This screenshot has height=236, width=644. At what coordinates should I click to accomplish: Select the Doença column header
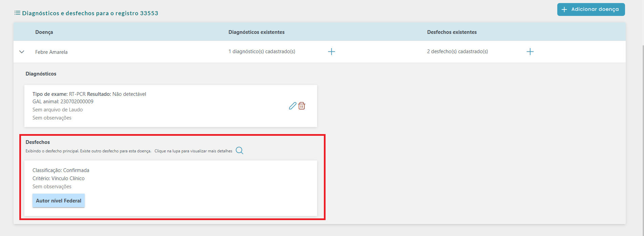coord(44,32)
